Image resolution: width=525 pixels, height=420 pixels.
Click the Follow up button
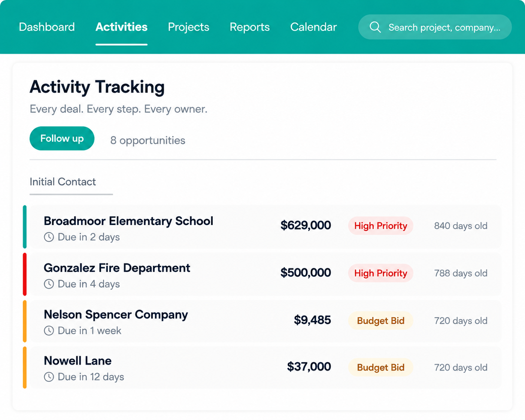click(62, 139)
